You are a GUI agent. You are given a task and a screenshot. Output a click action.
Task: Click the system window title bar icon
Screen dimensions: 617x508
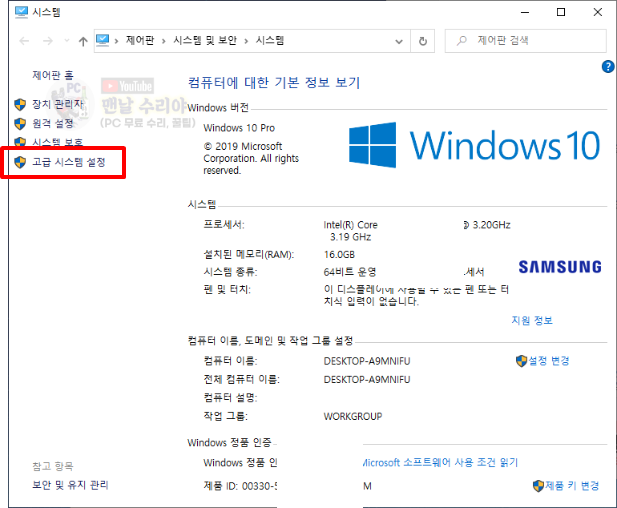pyautogui.click(x=21, y=12)
